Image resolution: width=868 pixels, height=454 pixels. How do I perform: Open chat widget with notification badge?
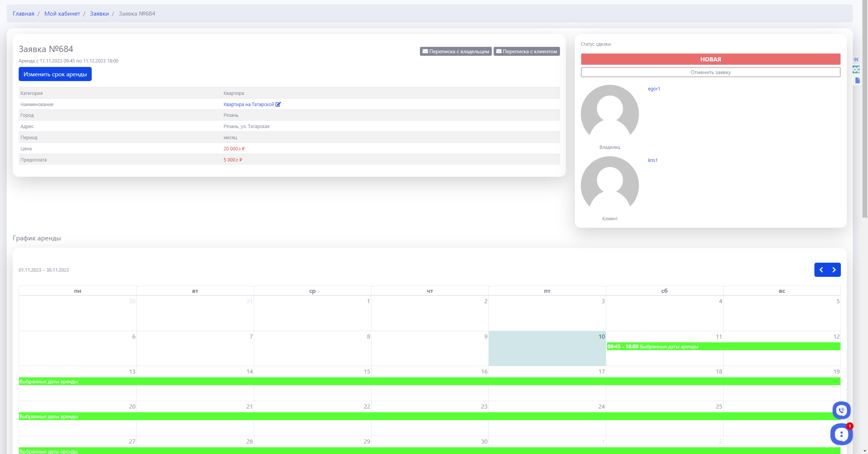[x=841, y=434]
